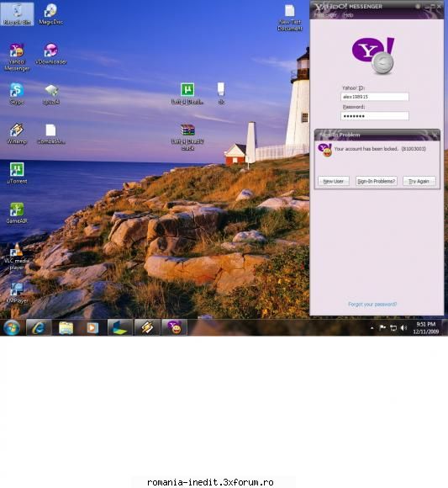The image size is (448, 488).
Task: Click the 'Your account has been locked' message
Action: pos(380,149)
